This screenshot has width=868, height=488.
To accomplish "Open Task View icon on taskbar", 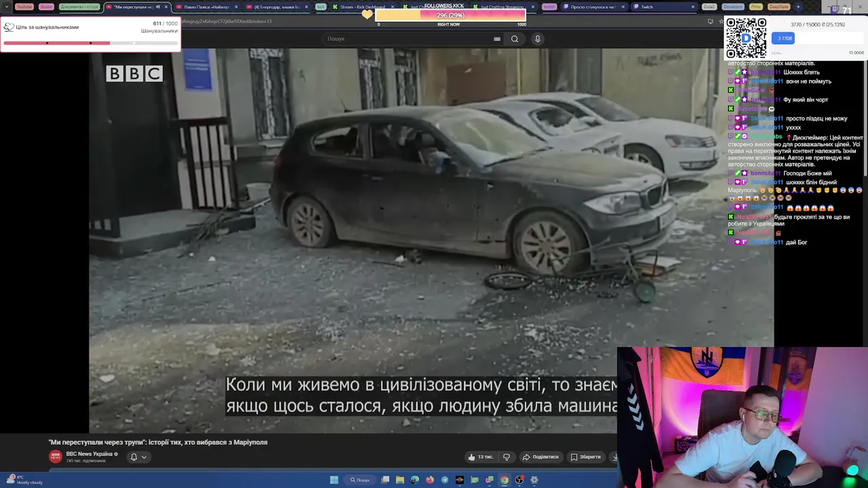I will (385, 480).
